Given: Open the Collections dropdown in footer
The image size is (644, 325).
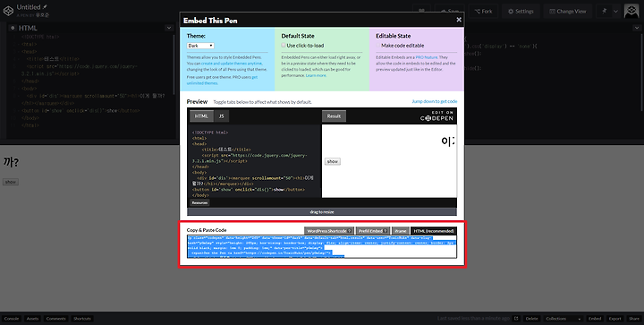Looking at the screenshot, I should point(563,319).
